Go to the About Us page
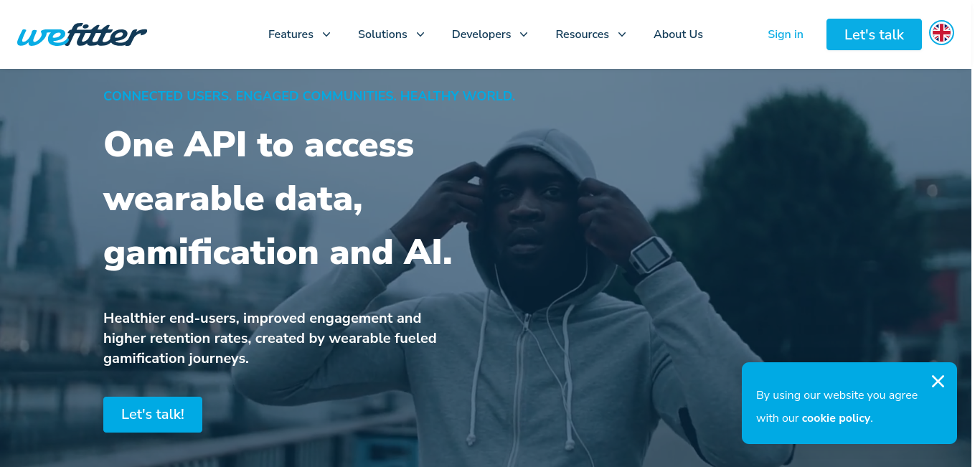This screenshot has height=467, width=980. 678,34
